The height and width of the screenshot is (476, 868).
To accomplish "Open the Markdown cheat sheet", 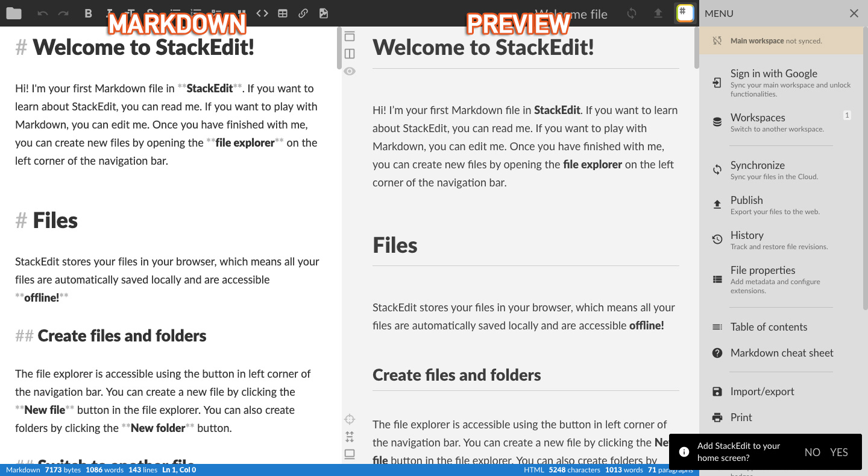I will 781,353.
